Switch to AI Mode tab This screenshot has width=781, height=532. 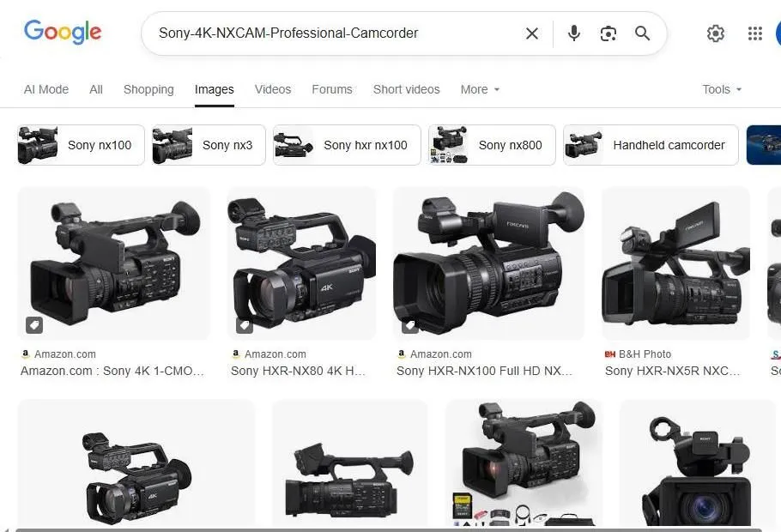point(46,89)
